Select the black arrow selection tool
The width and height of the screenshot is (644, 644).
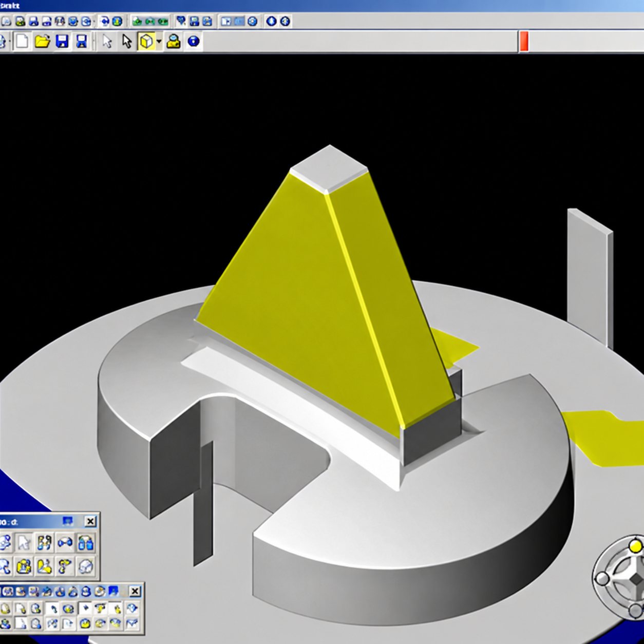pos(127,41)
